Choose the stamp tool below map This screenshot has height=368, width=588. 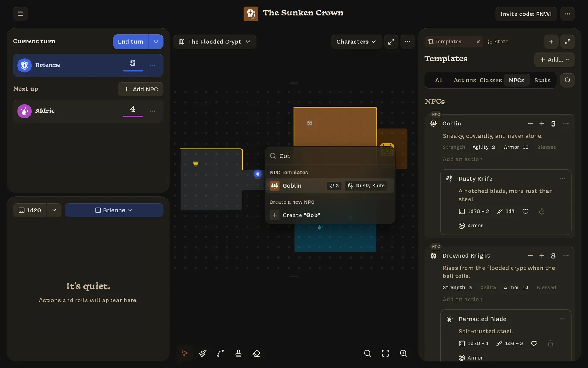(x=239, y=353)
